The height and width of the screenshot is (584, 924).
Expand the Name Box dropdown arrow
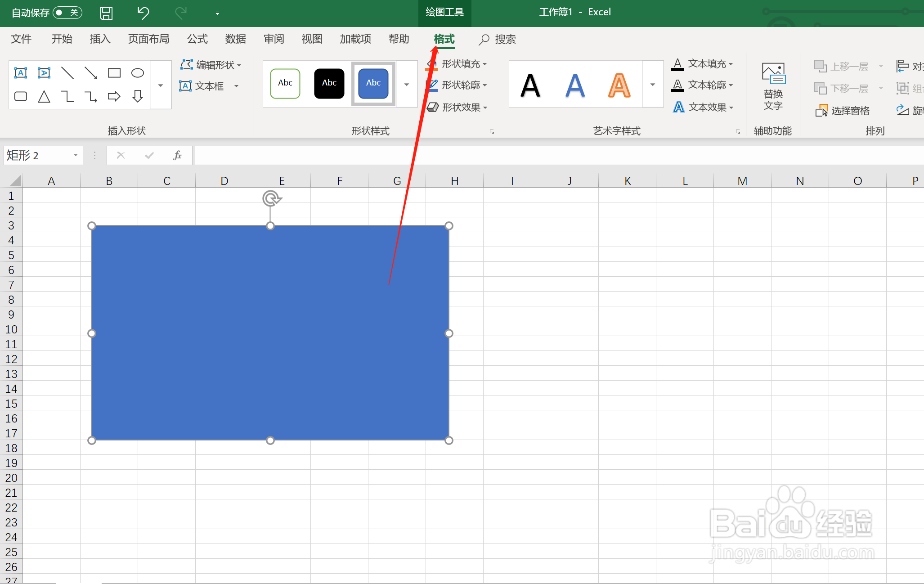coord(76,155)
